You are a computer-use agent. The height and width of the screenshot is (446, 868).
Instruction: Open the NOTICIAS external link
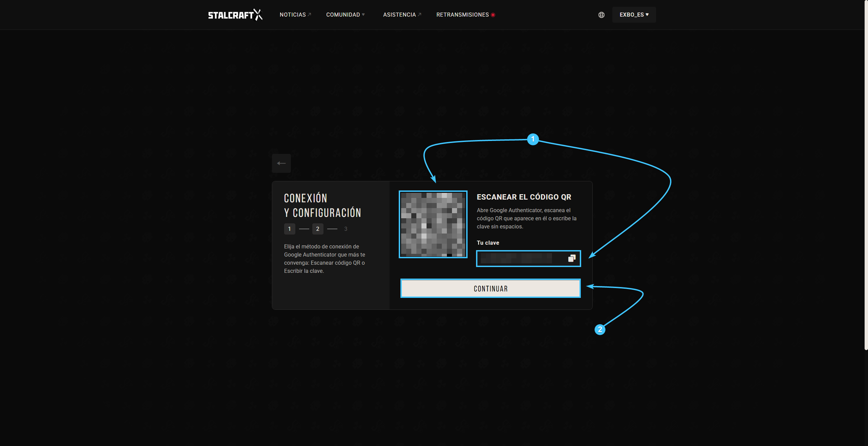[x=295, y=15]
